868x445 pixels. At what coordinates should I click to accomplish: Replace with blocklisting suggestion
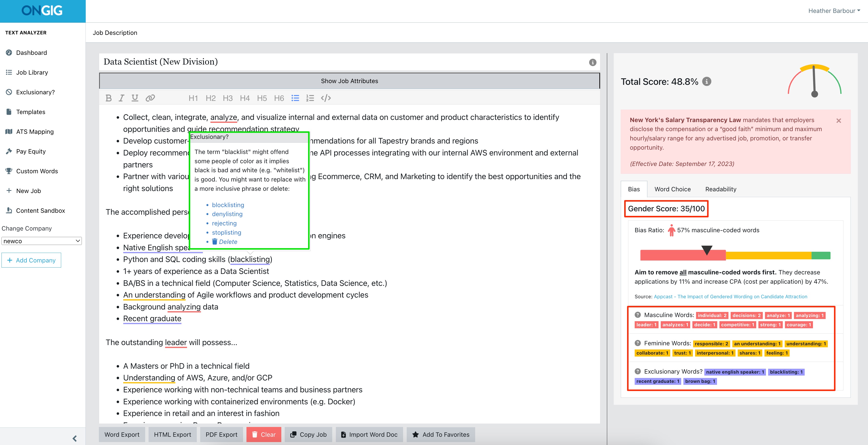(228, 205)
